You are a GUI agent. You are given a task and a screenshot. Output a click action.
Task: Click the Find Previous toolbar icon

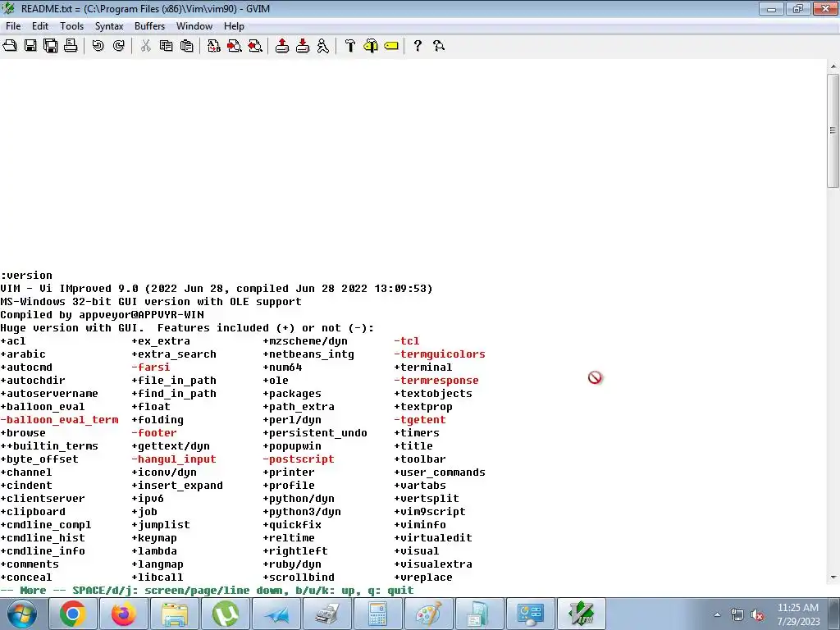pos(256,46)
